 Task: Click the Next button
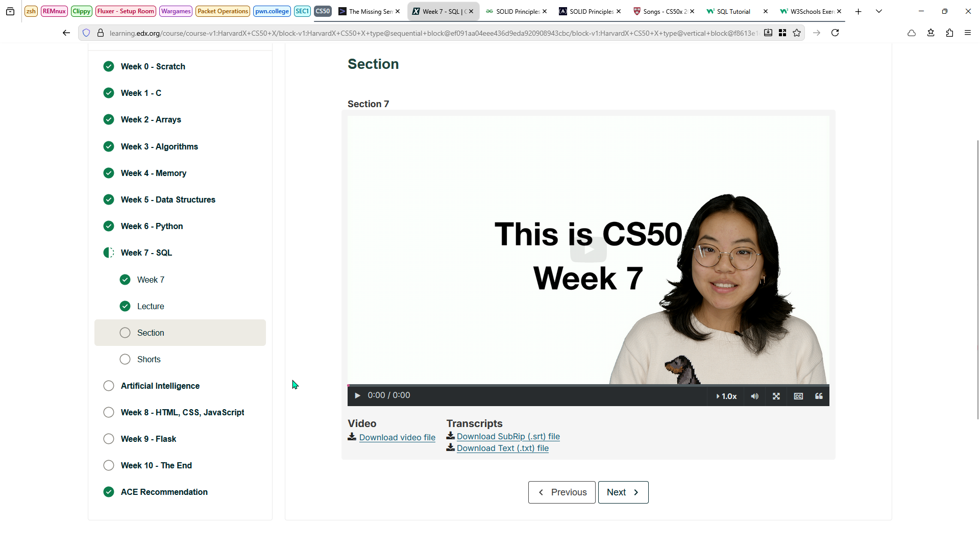[623, 492]
